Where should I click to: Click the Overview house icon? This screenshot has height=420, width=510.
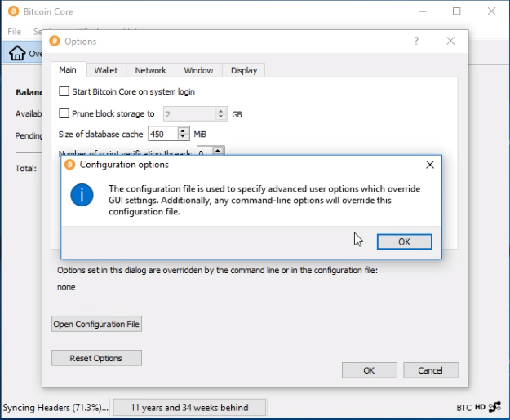(x=17, y=53)
